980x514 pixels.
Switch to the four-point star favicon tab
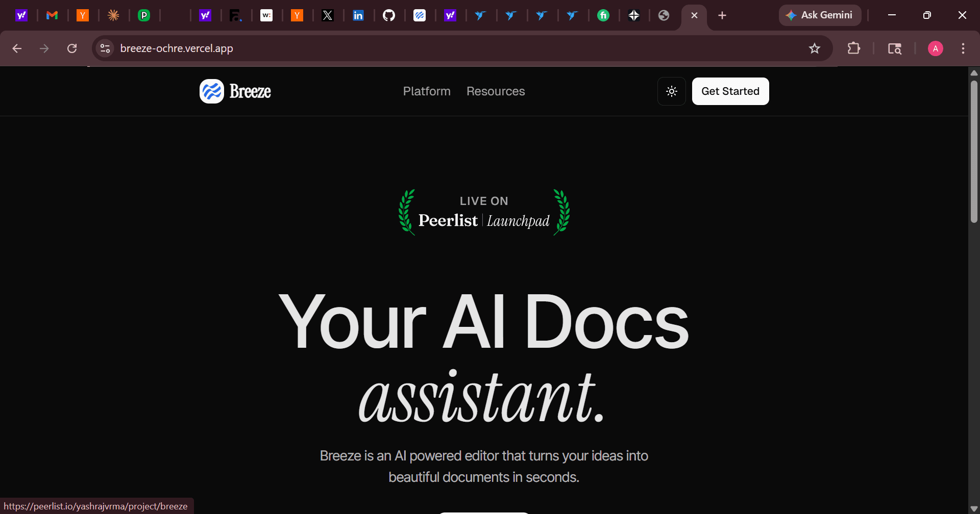coord(634,15)
